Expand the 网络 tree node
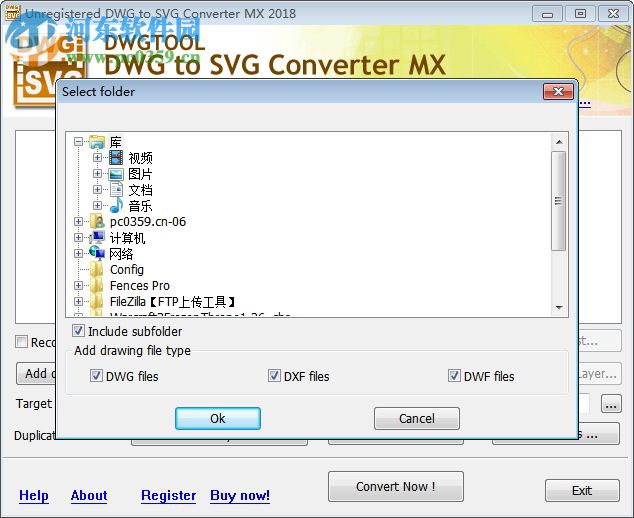Screen dimensions: 634x518 [x=78, y=254]
